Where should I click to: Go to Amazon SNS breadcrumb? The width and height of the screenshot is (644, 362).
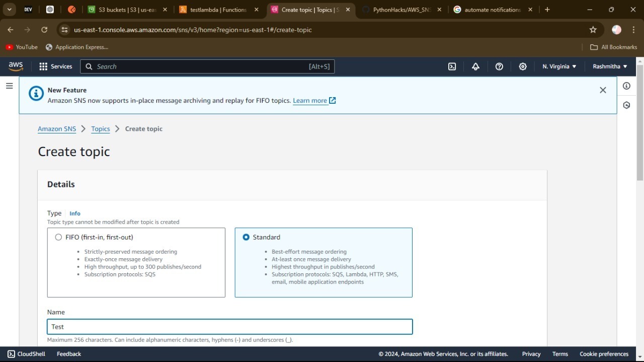click(57, 129)
